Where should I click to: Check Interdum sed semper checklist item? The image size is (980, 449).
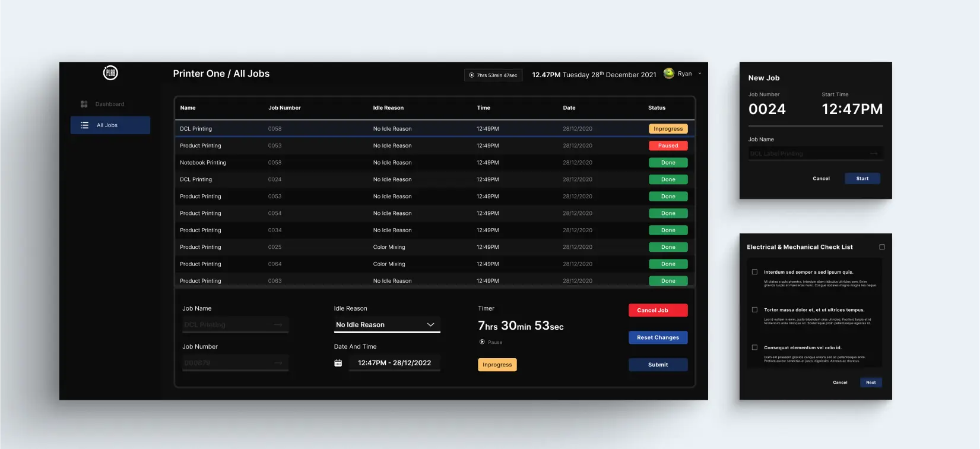[x=754, y=272]
